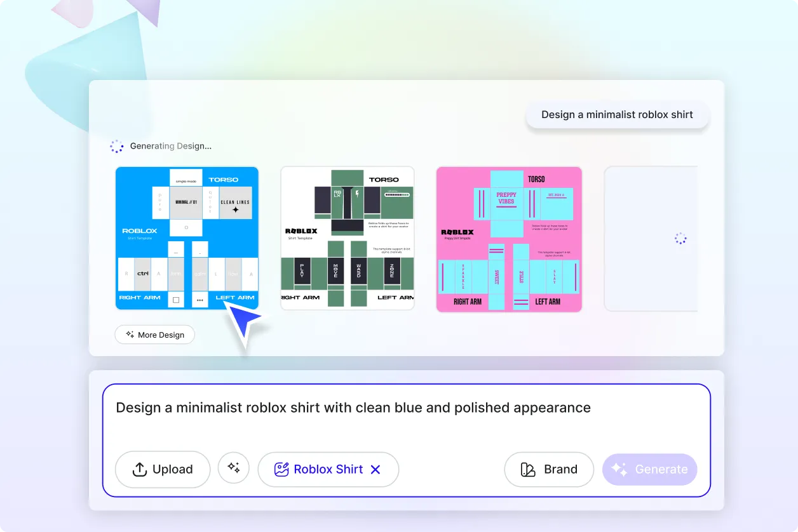Viewport: 798px width, 532px height.
Task: Click the sparkle icon on the More Design button
Action: [129, 335]
